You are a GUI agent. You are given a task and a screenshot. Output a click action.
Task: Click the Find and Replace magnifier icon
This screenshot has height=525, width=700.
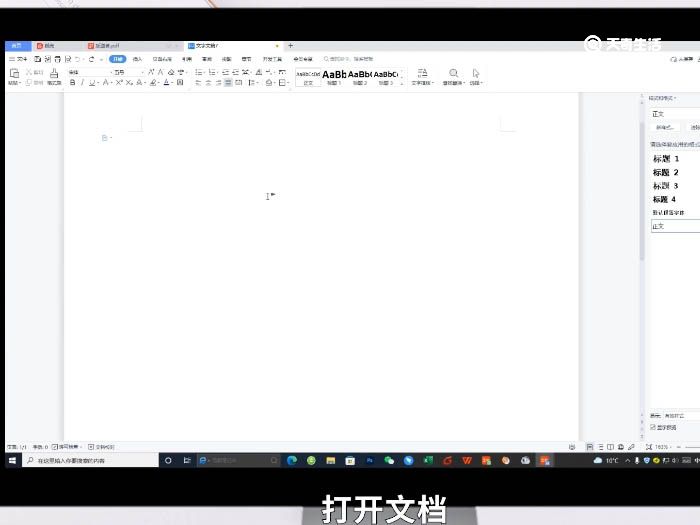[454, 73]
